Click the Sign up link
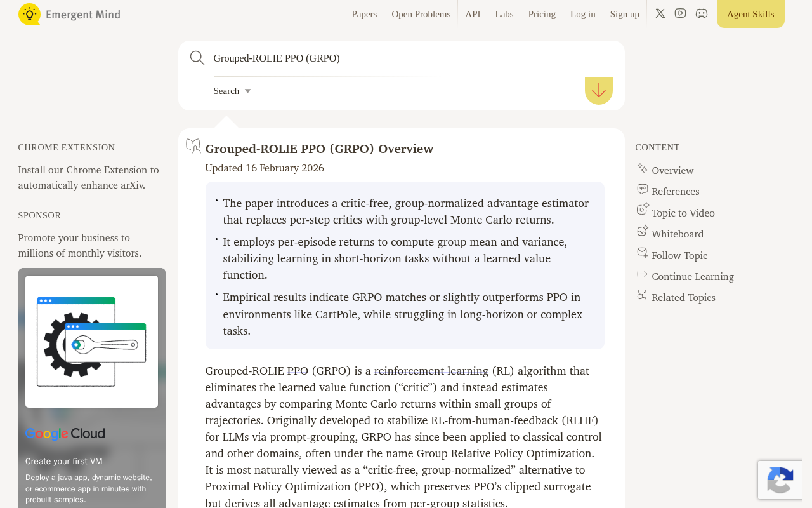 (625, 14)
